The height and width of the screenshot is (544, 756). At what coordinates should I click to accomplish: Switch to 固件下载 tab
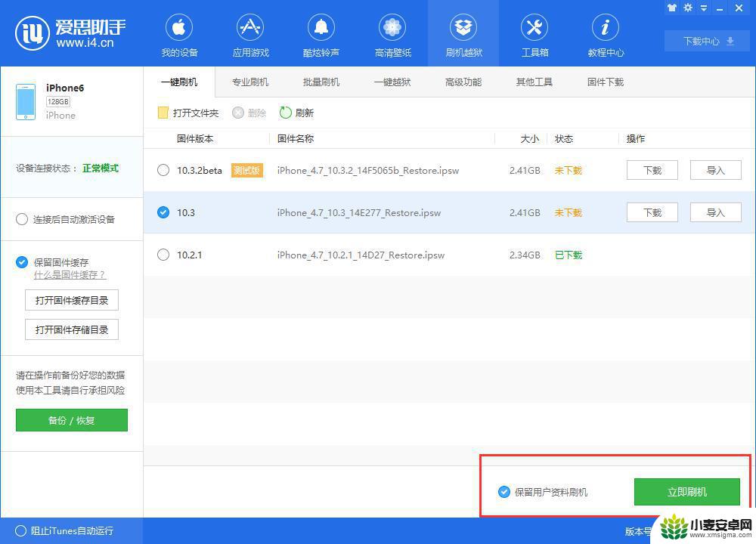click(x=606, y=82)
